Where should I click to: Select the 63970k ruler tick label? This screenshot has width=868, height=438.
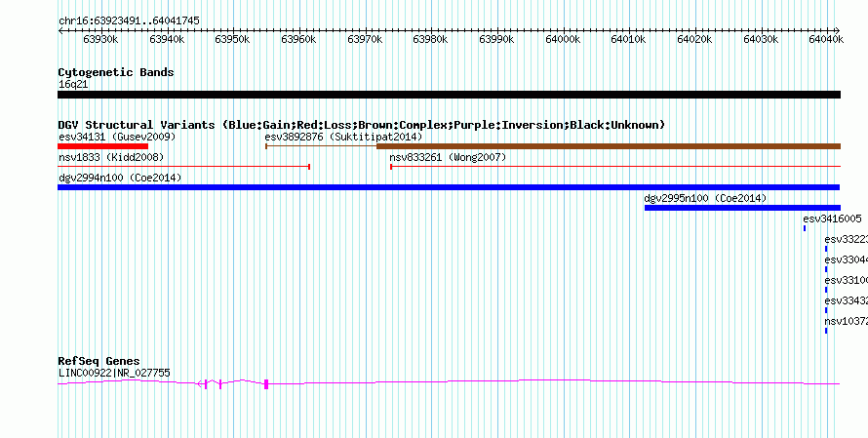coord(365,39)
